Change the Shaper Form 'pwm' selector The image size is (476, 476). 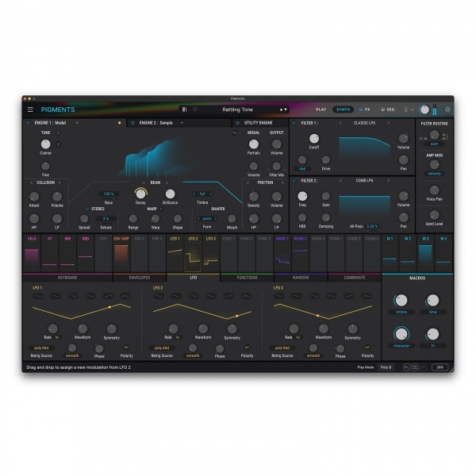207,219
